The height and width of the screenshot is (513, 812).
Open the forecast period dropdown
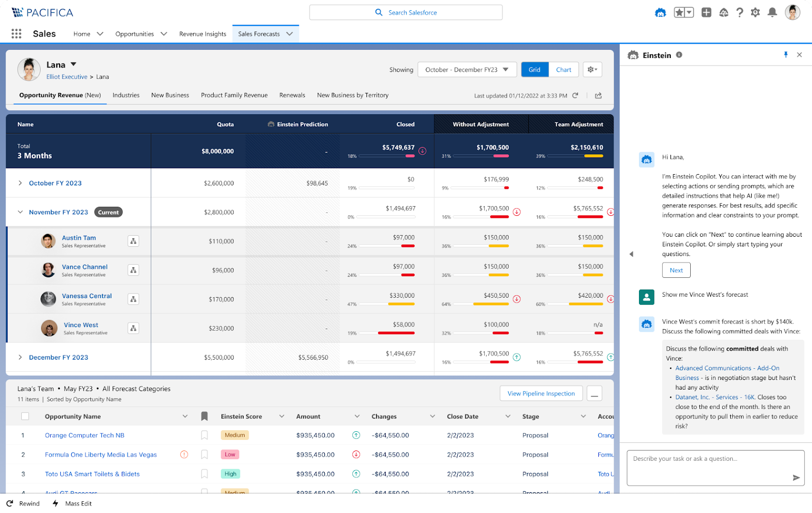[467, 70]
